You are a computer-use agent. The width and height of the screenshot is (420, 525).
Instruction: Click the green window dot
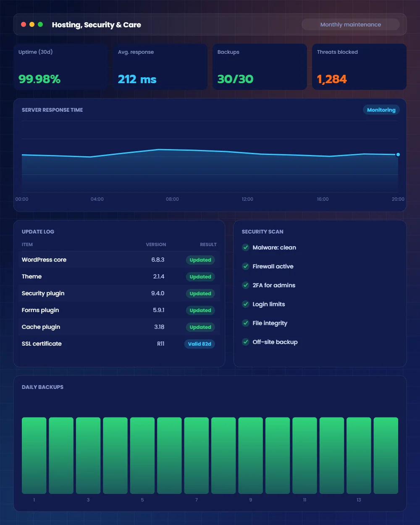pyautogui.click(x=40, y=24)
